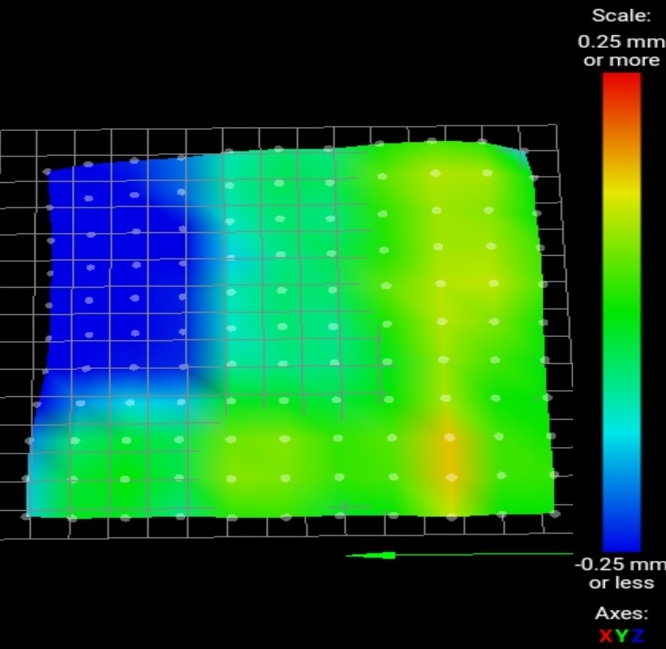Click the 'Scale:' heading text
Screen dimensions: 666x649
tap(621, 16)
